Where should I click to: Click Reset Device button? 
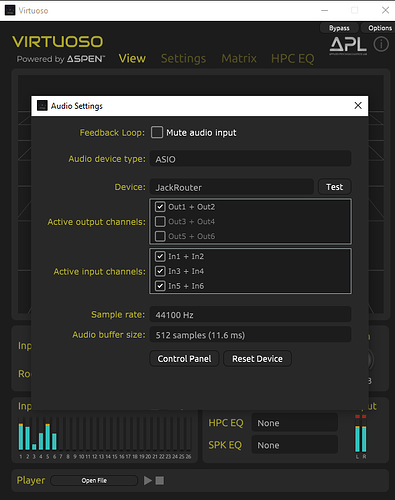point(257,359)
